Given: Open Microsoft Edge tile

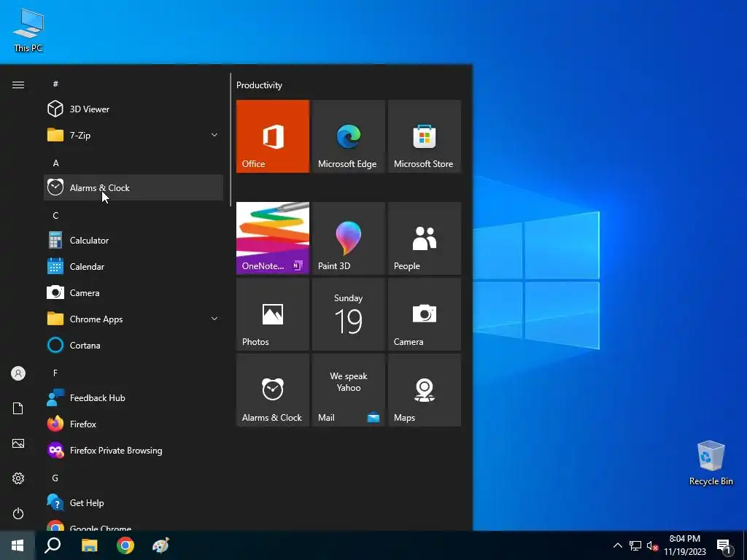Looking at the screenshot, I should pyautogui.click(x=348, y=136).
